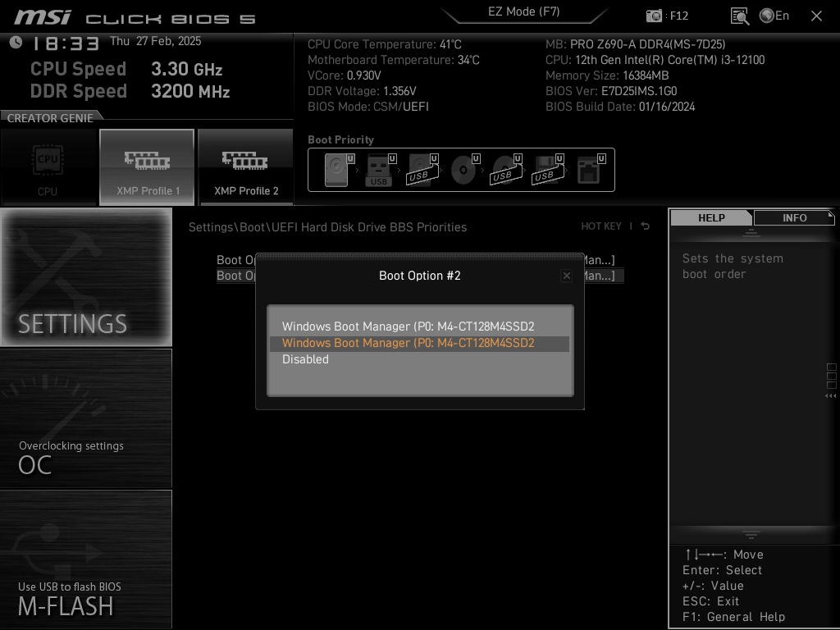Click CPU Core Temperature reading
Image resolution: width=840 pixels, height=630 pixels.
click(384, 44)
